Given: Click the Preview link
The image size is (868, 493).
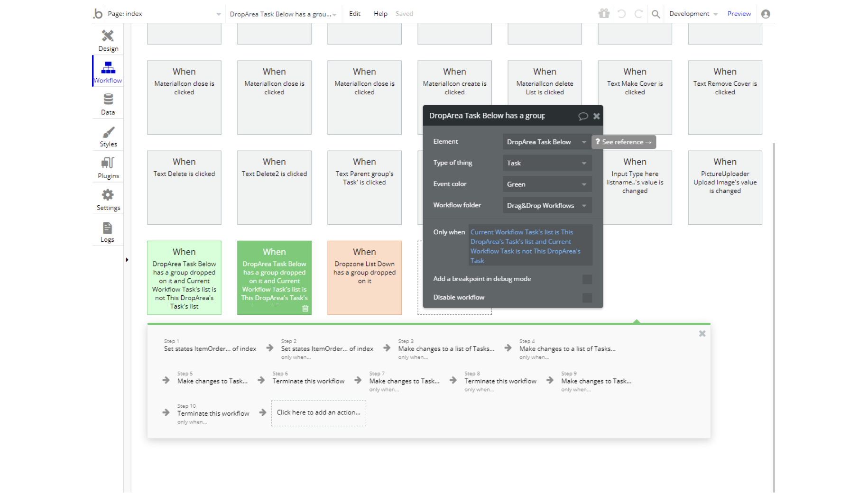Looking at the screenshot, I should (x=739, y=14).
